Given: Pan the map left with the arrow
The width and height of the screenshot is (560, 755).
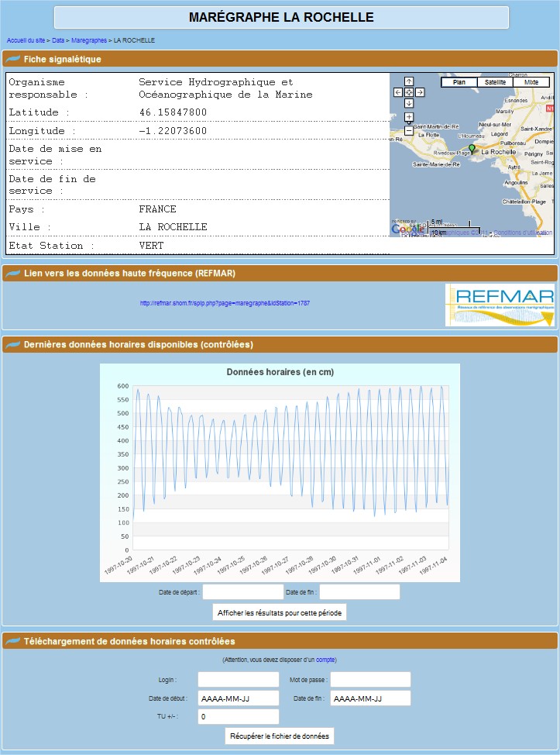Looking at the screenshot, I should tap(398, 92).
